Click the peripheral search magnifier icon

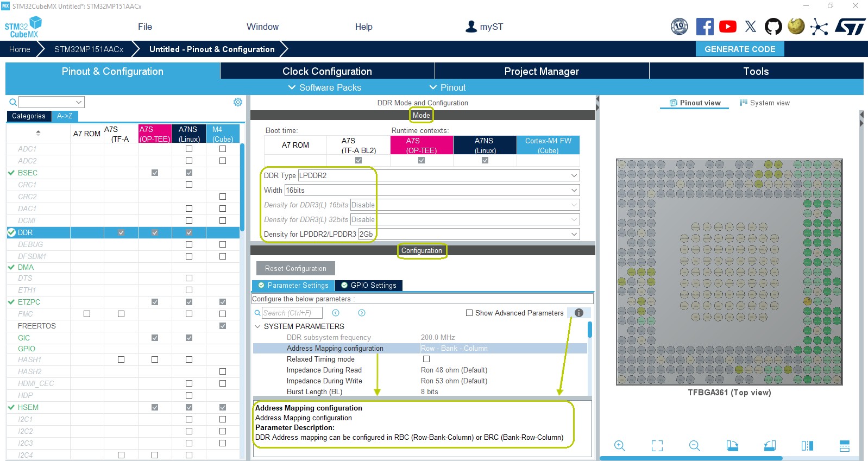pos(12,102)
